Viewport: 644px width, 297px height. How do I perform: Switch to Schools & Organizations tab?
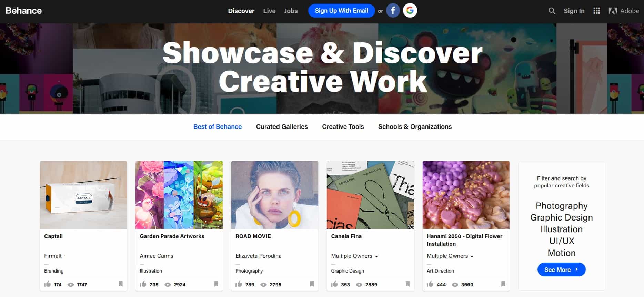tap(415, 127)
